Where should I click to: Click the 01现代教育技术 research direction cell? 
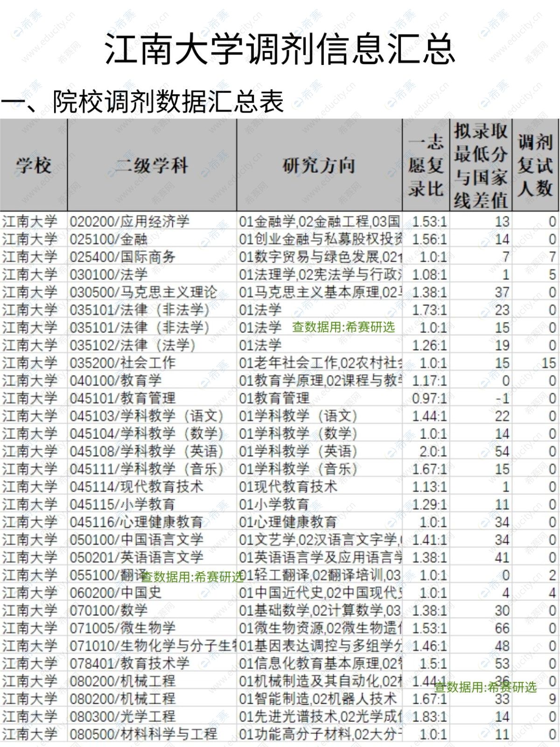(288, 487)
